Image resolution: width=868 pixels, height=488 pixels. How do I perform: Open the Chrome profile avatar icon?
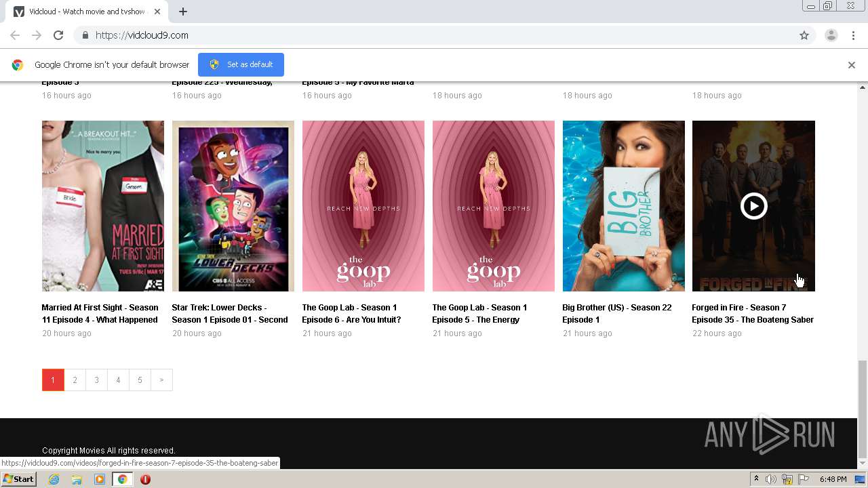click(831, 35)
